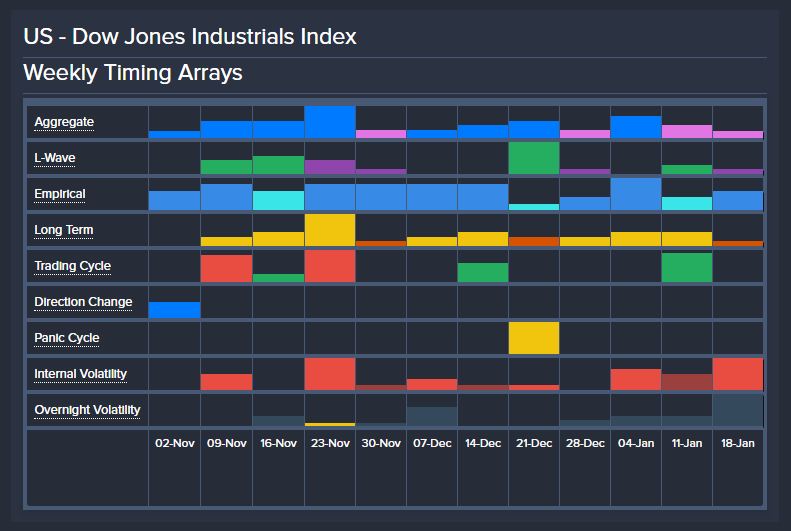Viewport: 791px width, 531px height.
Task: Click the 11-Jan date label
Action: 687,443
